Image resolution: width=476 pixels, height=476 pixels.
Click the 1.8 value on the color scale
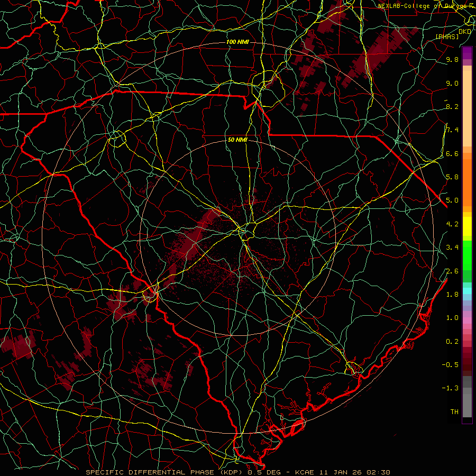click(x=452, y=294)
